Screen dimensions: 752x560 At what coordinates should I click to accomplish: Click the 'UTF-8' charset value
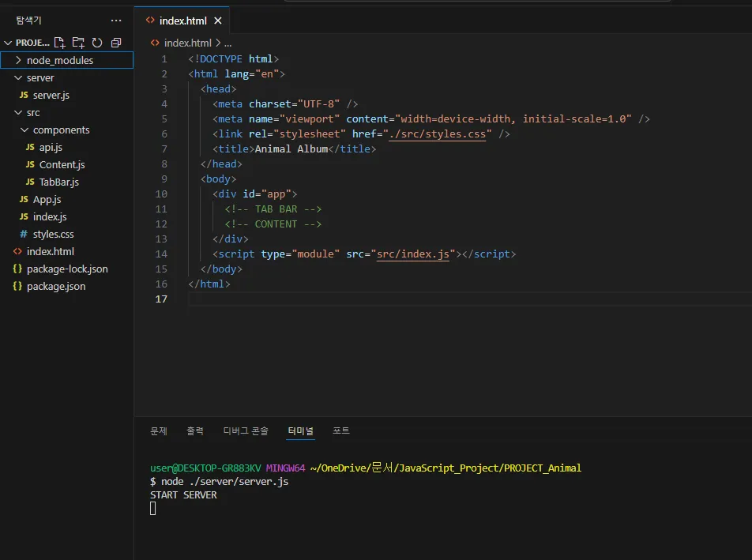(318, 103)
